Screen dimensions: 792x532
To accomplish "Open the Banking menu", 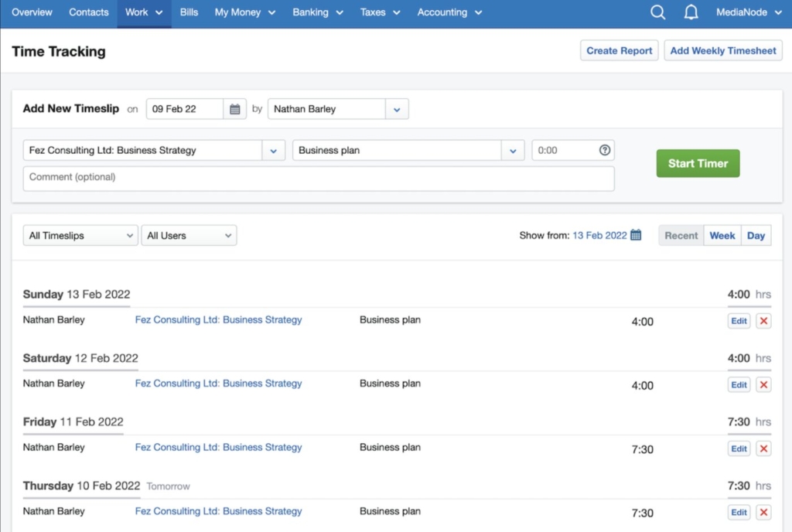I will (317, 12).
